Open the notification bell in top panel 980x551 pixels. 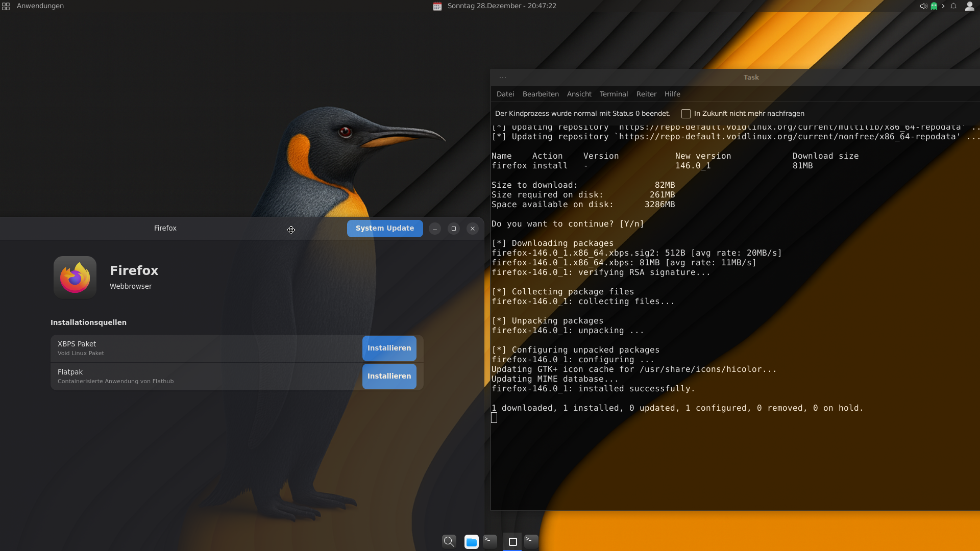point(953,6)
